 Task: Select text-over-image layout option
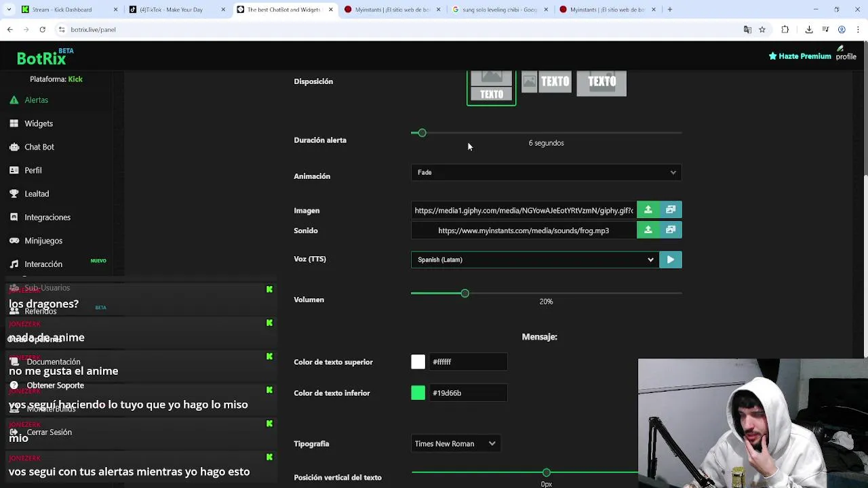click(601, 83)
